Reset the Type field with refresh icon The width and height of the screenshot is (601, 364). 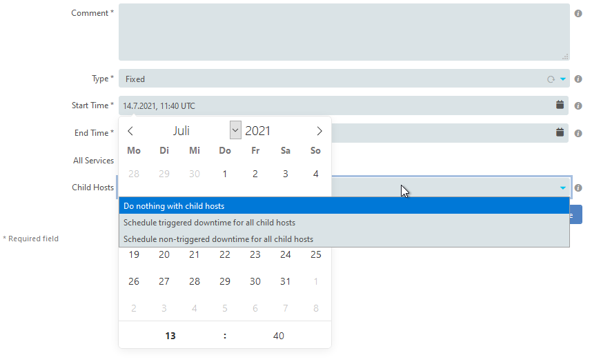pyautogui.click(x=551, y=79)
